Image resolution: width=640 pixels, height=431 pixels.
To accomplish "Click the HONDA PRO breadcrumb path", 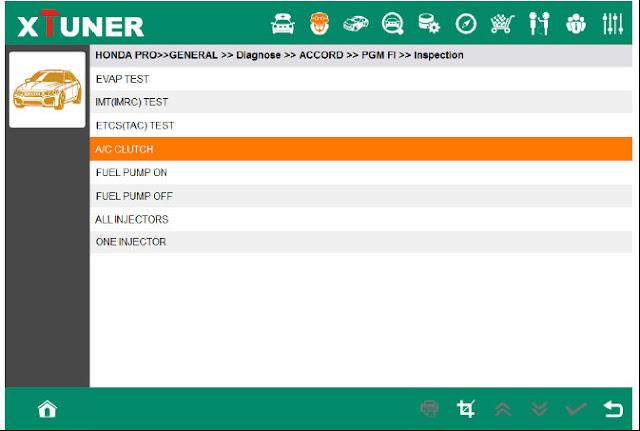I will [x=279, y=55].
